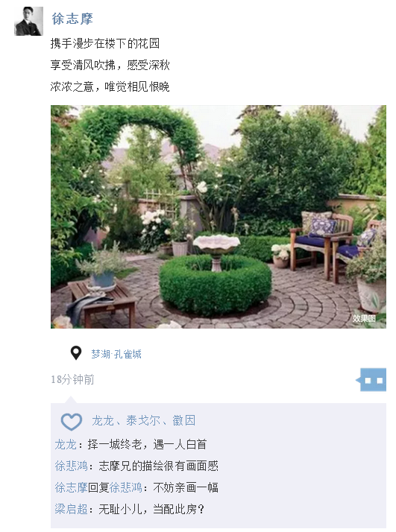Click the 徐志摩 name heading the post
Viewport: 396px width, 532px height.
pyautogui.click(x=72, y=19)
